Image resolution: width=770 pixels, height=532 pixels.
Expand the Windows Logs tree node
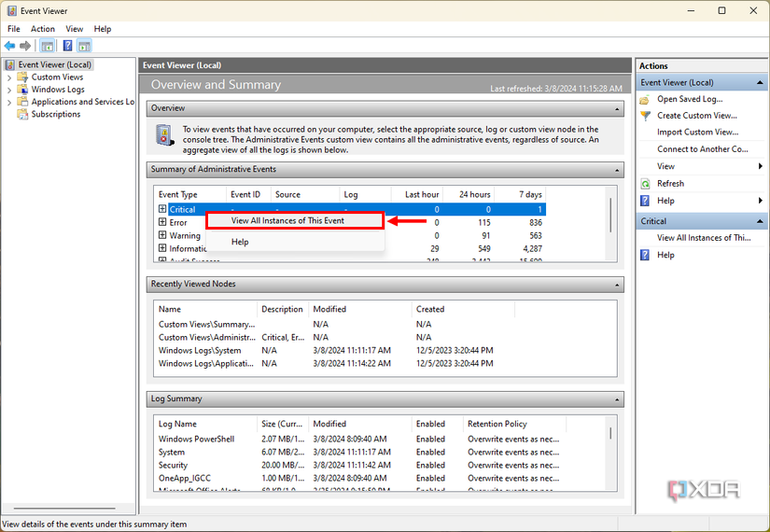[x=9, y=90]
